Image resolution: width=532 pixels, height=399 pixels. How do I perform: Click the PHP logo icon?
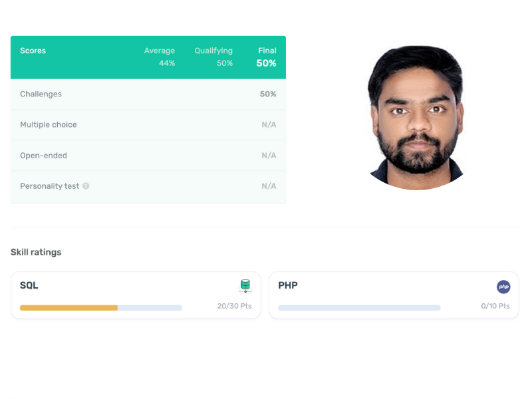tap(503, 287)
